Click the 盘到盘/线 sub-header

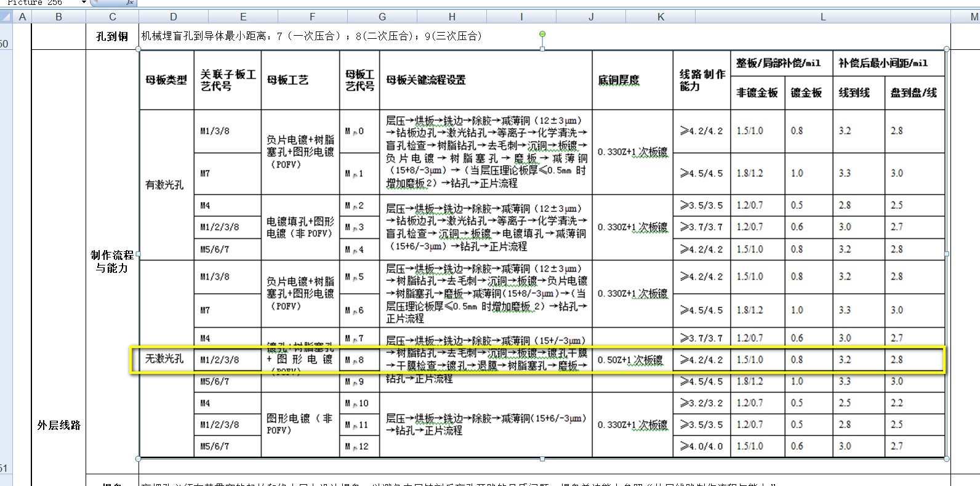[x=914, y=92]
